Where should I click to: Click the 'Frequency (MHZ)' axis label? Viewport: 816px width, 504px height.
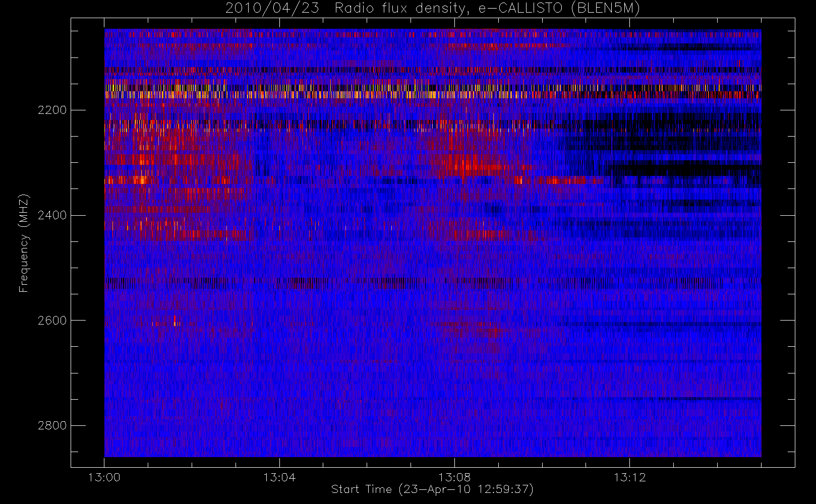click(x=24, y=243)
